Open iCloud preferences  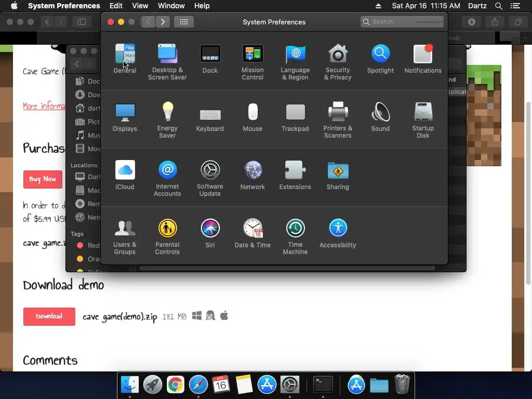click(125, 175)
